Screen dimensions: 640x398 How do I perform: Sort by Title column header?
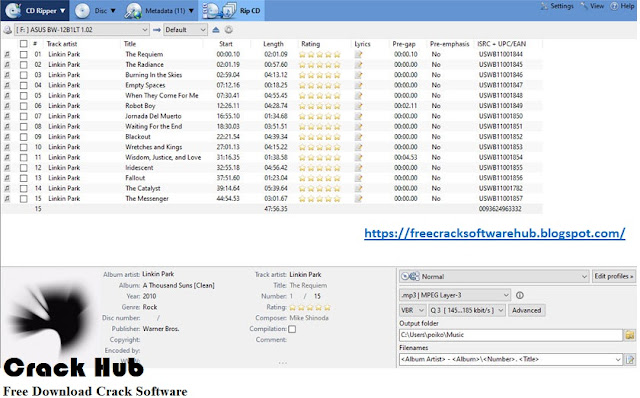pos(130,44)
